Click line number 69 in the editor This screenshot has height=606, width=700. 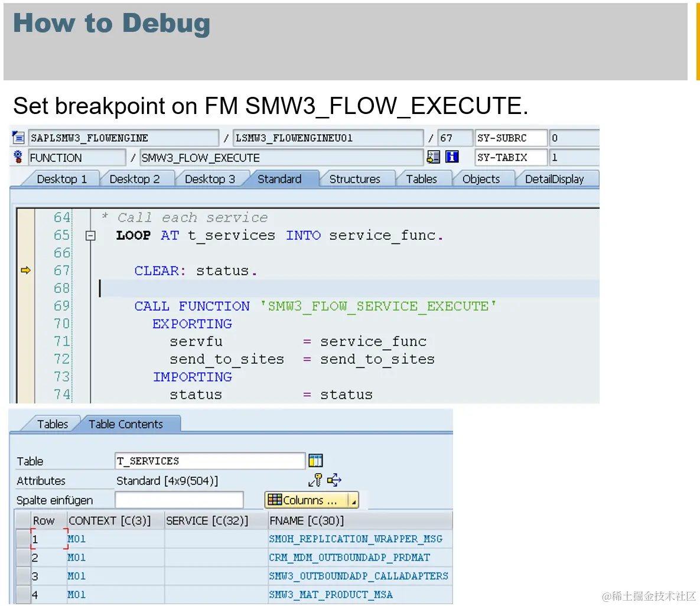pos(61,306)
